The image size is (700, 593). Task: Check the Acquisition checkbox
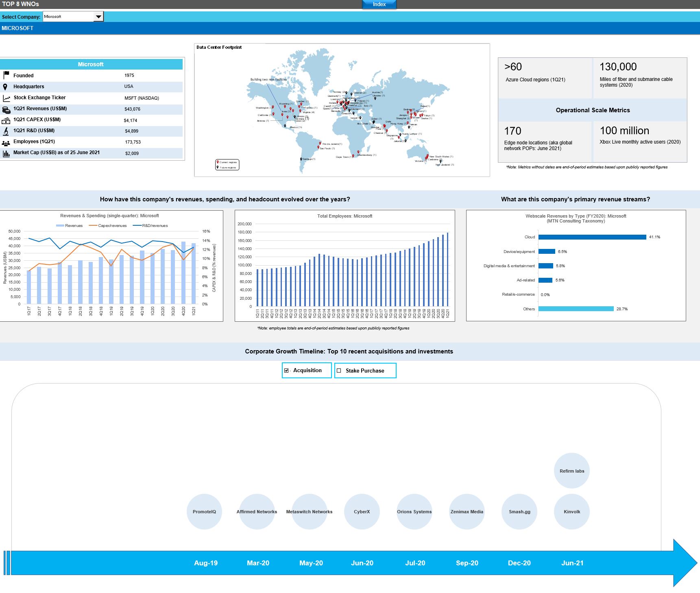286,371
